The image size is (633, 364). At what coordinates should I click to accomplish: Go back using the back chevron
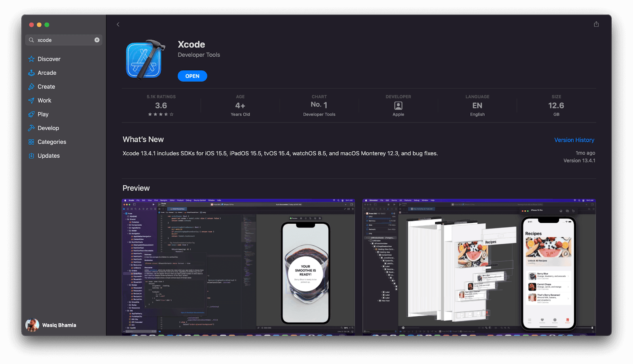pyautogui.click(x=118, y=24)
